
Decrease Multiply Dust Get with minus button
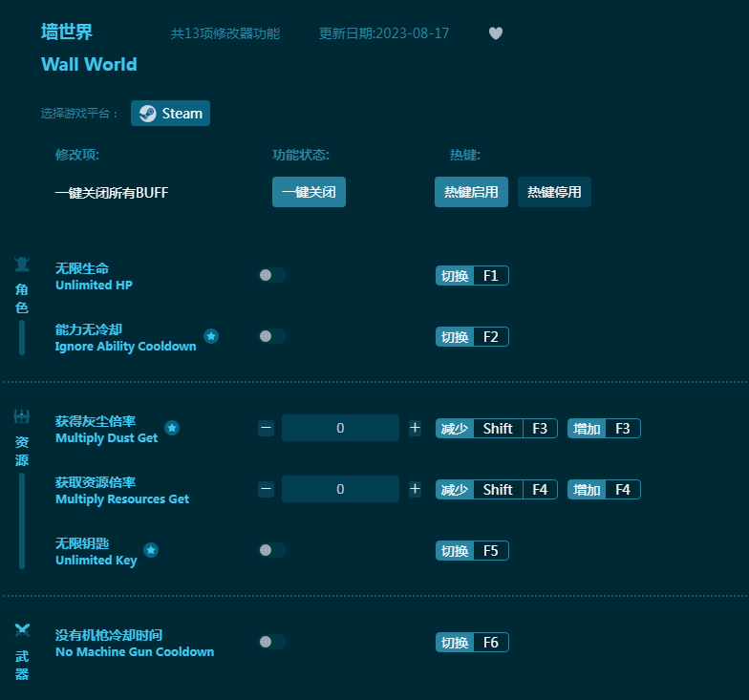click(266, 428)
